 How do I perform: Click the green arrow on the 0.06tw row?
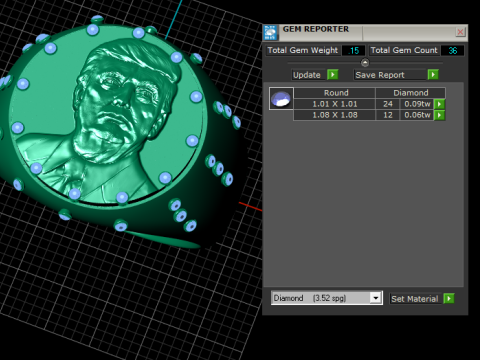[x=440, y=115]
